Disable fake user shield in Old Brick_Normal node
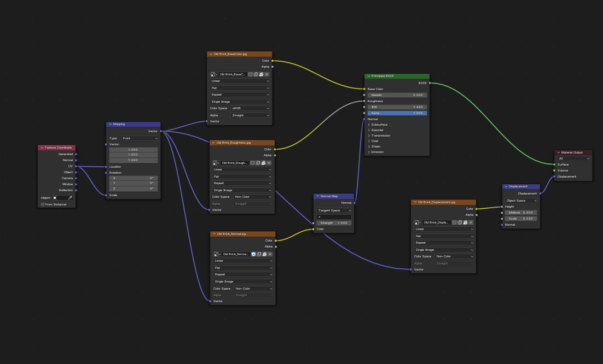Screen dimensions: 603x364 pyautogui.click(x=253, y=254)
